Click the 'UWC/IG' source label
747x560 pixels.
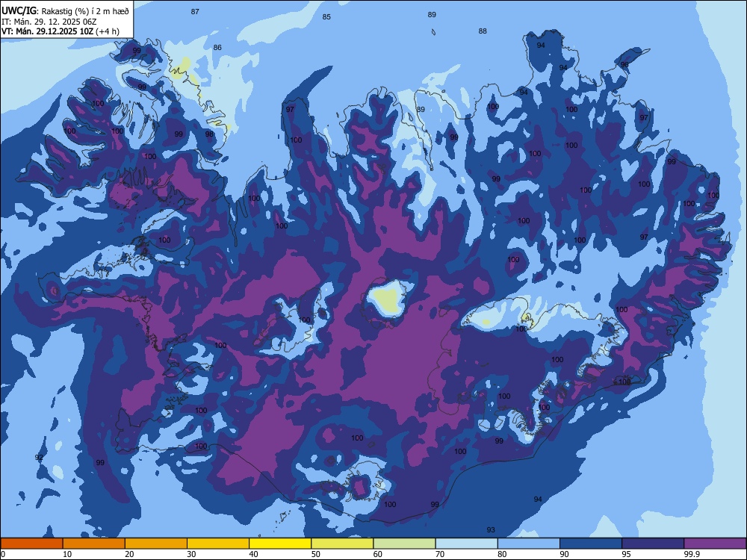(x=19, y=11)
